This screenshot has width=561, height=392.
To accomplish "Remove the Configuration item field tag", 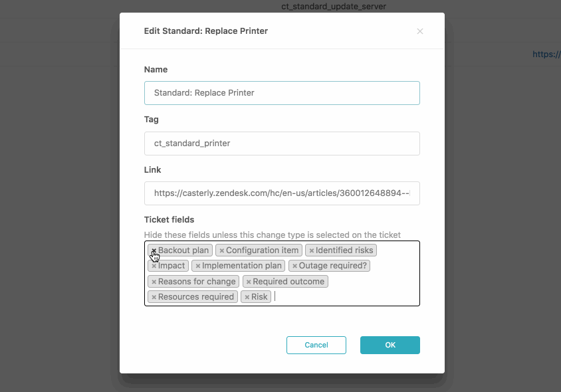I will point(222,250).
